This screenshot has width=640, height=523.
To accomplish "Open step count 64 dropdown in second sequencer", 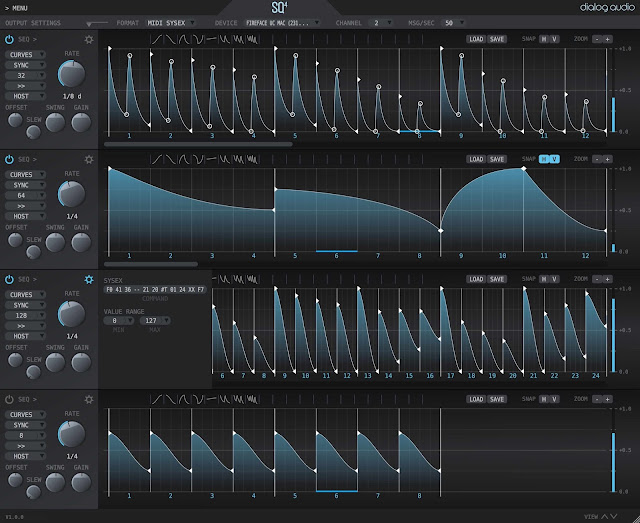I will tap(25, 196).
